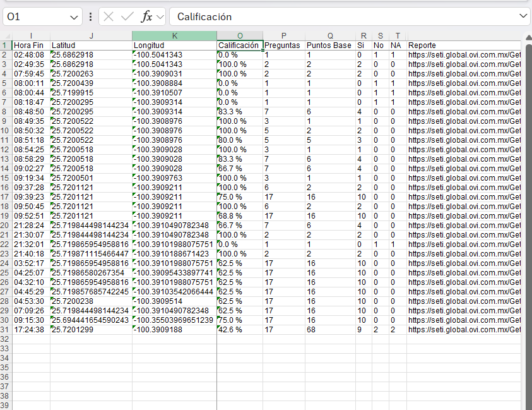Click the Enter checkmark icon in formula bar
Image resolution: width=532 pixels, height=410 pixels.
(x=127, y=17)
